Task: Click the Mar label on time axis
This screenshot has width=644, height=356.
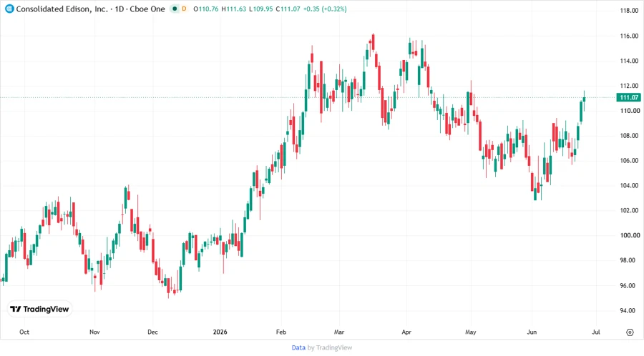Action: click(339, 332)
